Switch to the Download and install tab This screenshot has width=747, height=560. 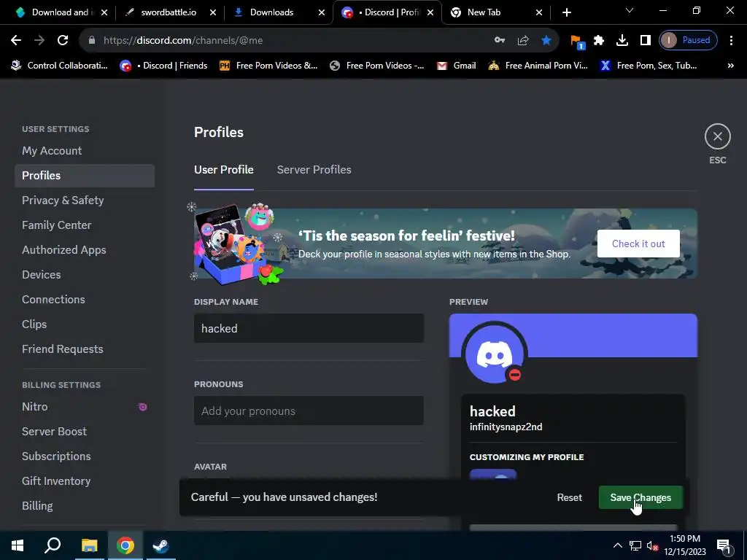(61, 12)
